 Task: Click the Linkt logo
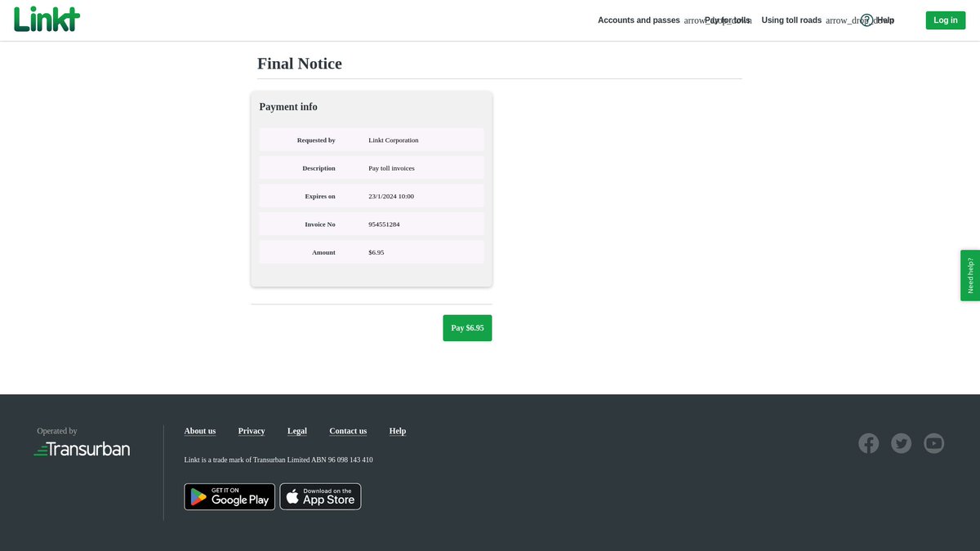[47, 19]
